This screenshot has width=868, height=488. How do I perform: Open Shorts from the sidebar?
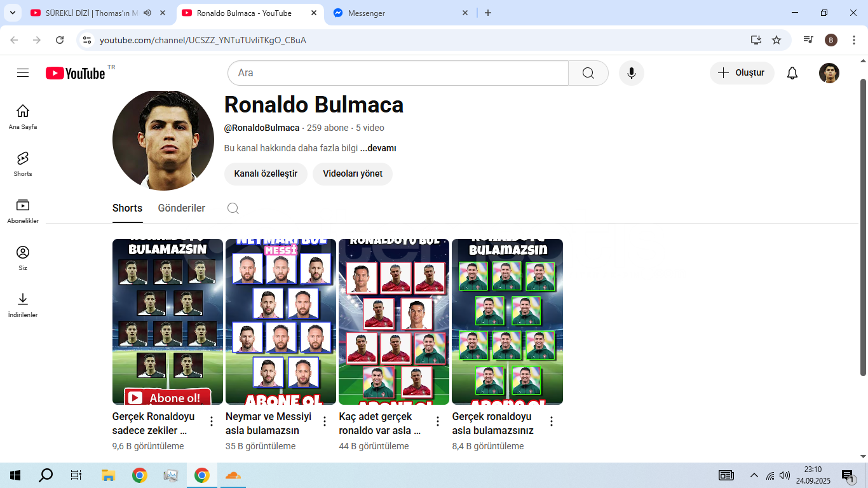(23, 164)
